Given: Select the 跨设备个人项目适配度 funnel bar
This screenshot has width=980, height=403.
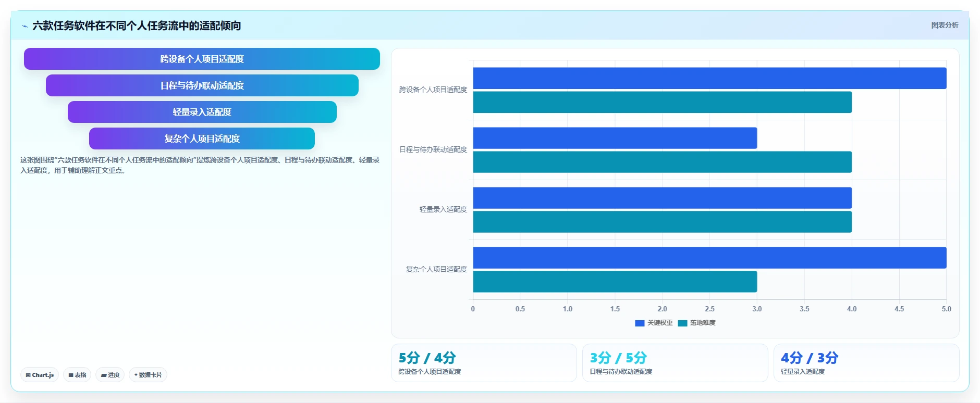Looking at the screenshot, I should 202,59.
